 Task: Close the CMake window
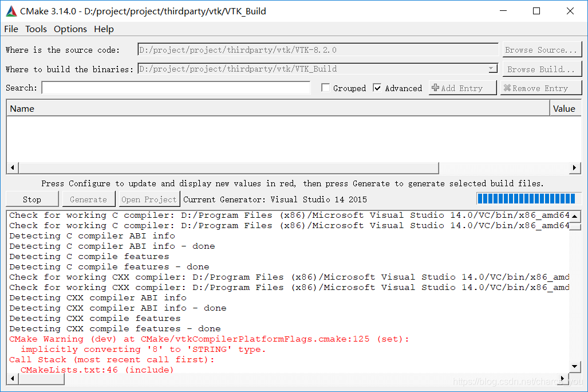pyautogui.click(x=570, y=11)
